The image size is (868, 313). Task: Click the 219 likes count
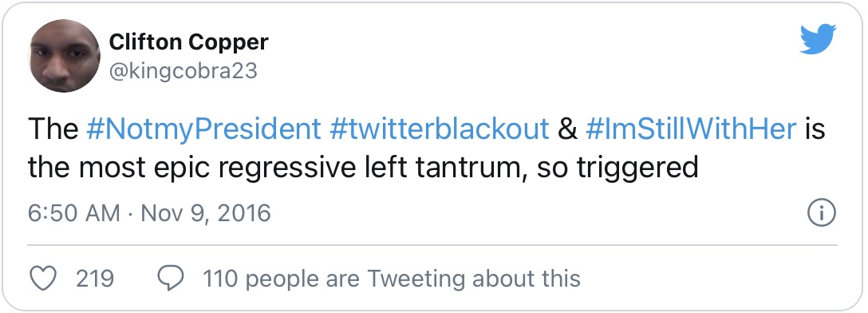[x=95, y=278]
